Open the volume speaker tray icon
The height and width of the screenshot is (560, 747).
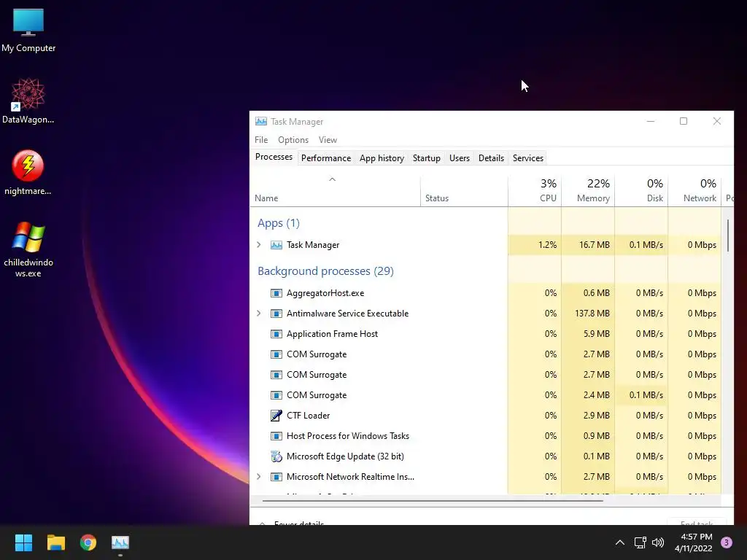coord(658,542)
